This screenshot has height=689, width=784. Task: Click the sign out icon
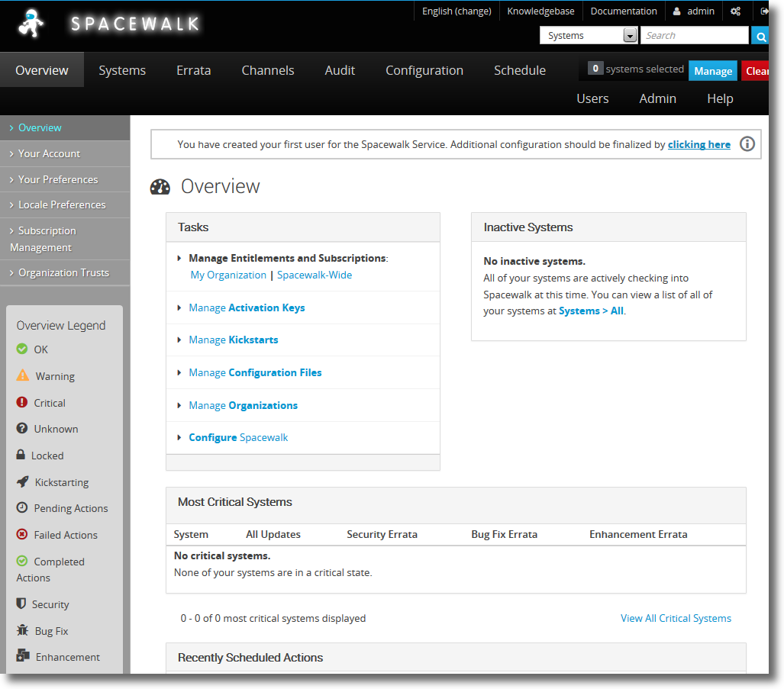coord(764,11)
